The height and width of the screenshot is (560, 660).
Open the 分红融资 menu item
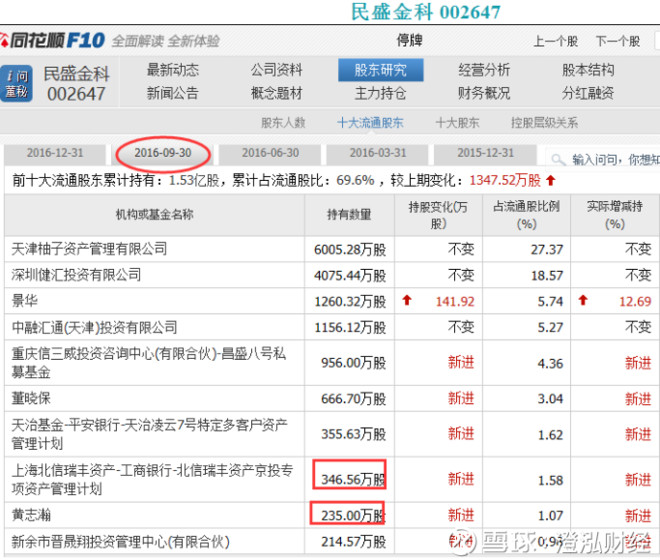588,93
